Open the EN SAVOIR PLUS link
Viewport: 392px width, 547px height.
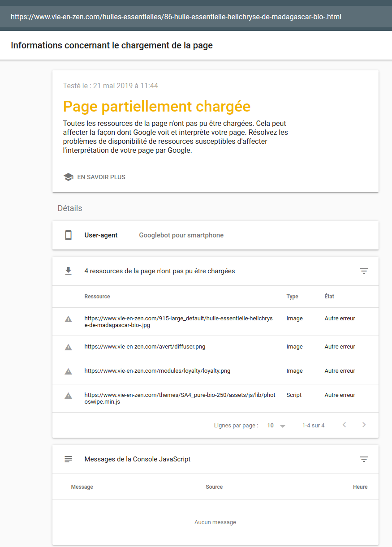pyautogui.click(x=101, y=177)
